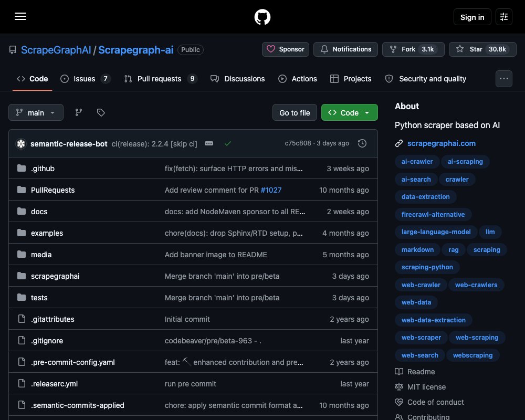Expand the three-dot overflow menu for more tabs

point(504,79)
